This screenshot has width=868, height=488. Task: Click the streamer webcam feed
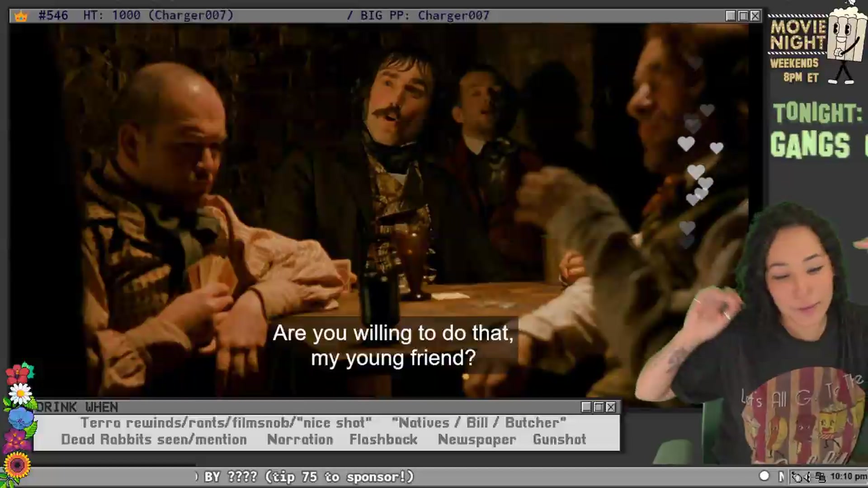[x=753, y=334]
